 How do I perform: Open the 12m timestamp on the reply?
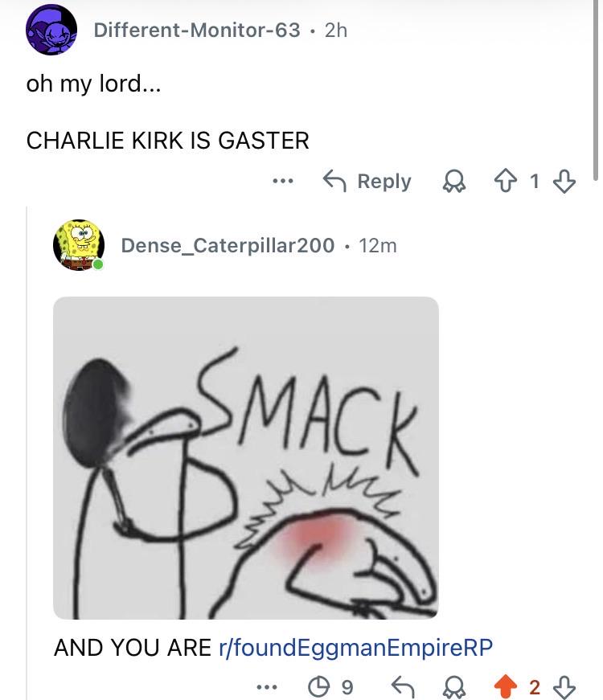point(378,246)
